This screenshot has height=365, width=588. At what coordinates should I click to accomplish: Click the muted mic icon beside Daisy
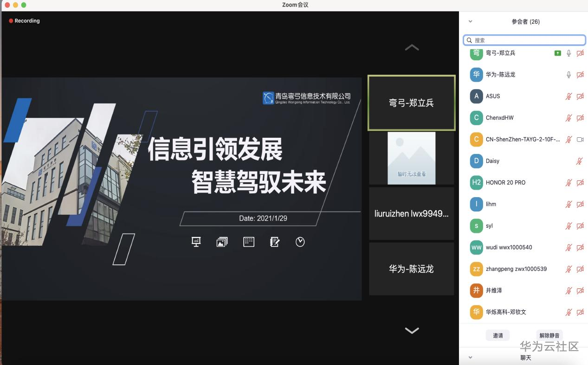[579, 161]
